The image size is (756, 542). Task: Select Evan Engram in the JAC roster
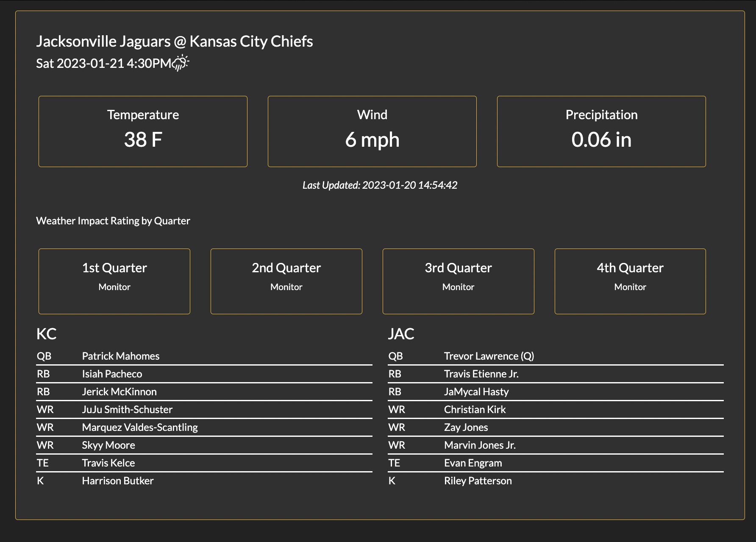[x=473, y=463]
